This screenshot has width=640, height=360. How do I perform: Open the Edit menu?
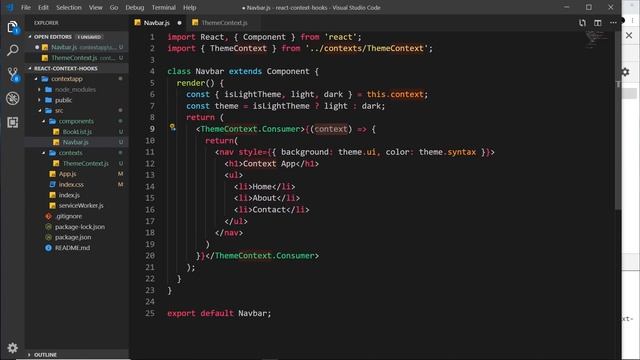point(43,7)
